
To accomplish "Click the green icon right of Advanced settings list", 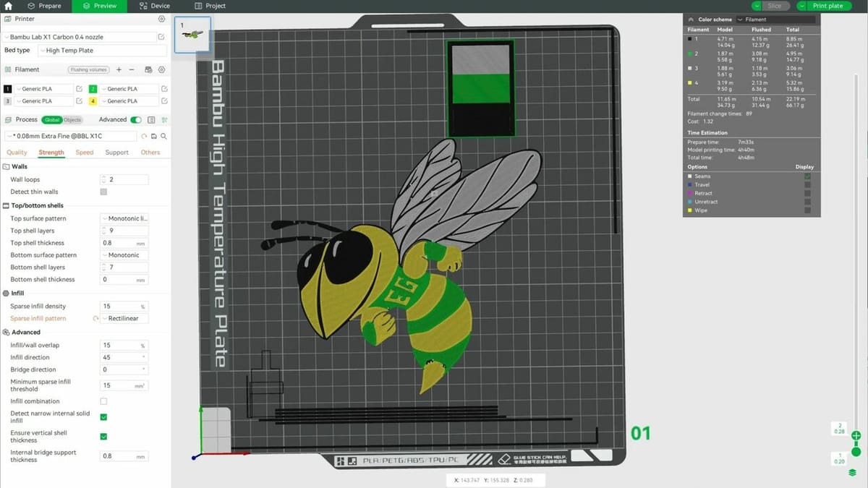I will 164,120.
